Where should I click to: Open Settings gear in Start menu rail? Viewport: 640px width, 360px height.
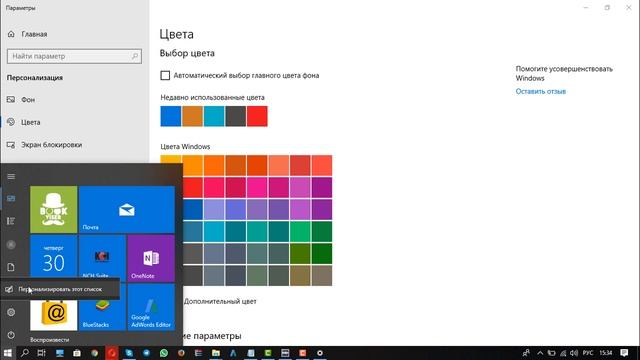(11, 312)
